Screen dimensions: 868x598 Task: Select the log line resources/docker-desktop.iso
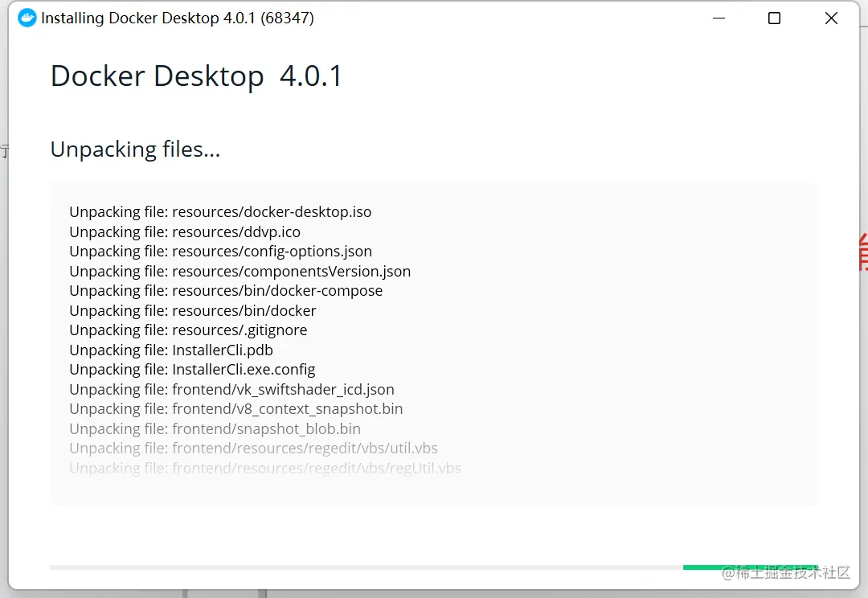click(220, 212)
